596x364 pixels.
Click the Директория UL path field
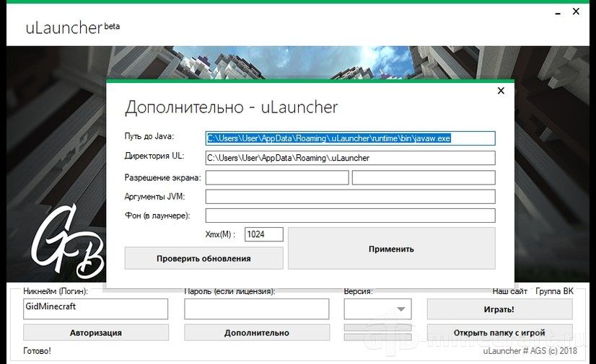[x=350, y=158]
